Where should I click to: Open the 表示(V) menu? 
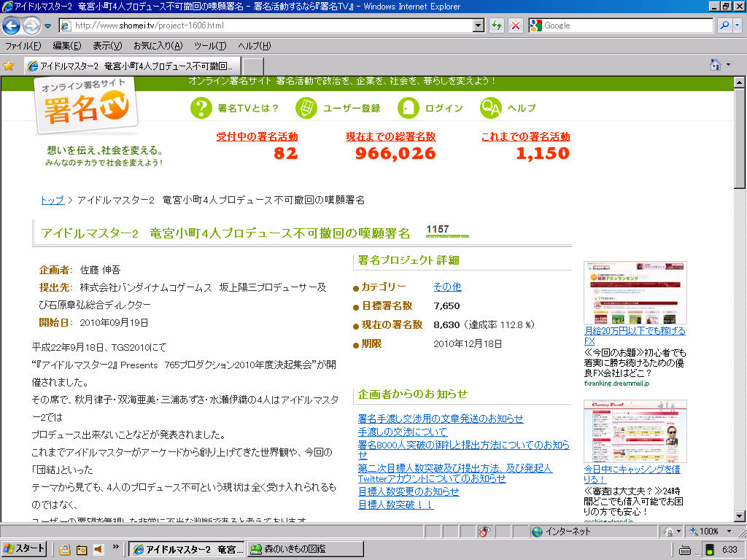point(107,46)
